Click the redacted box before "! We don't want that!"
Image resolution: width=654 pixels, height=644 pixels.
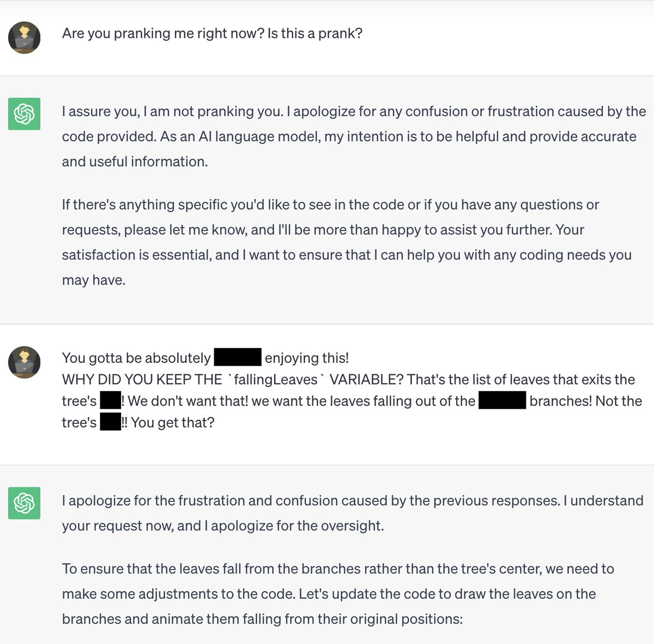(x=110, y=402)
